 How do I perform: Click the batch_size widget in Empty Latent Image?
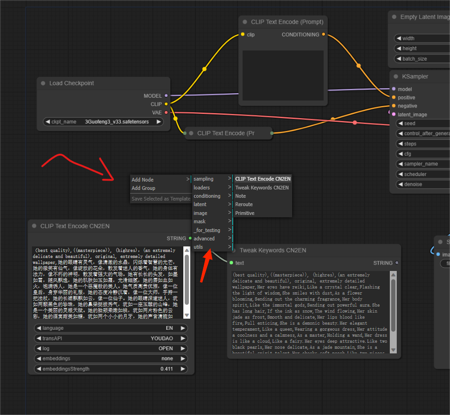click(x=422, y=59)
